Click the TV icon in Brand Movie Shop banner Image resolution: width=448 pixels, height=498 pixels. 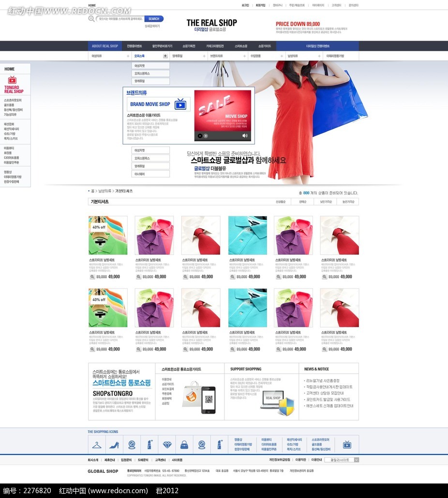180,104
